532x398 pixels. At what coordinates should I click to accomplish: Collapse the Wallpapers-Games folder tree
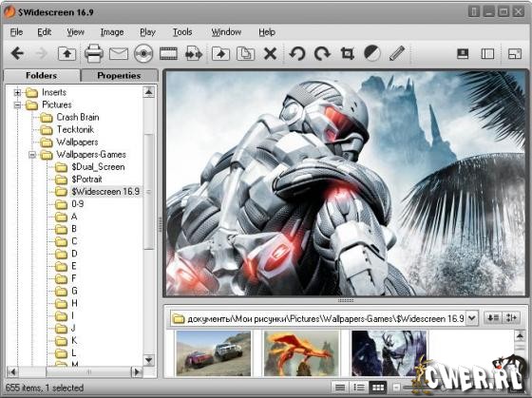tap(32, 155)
